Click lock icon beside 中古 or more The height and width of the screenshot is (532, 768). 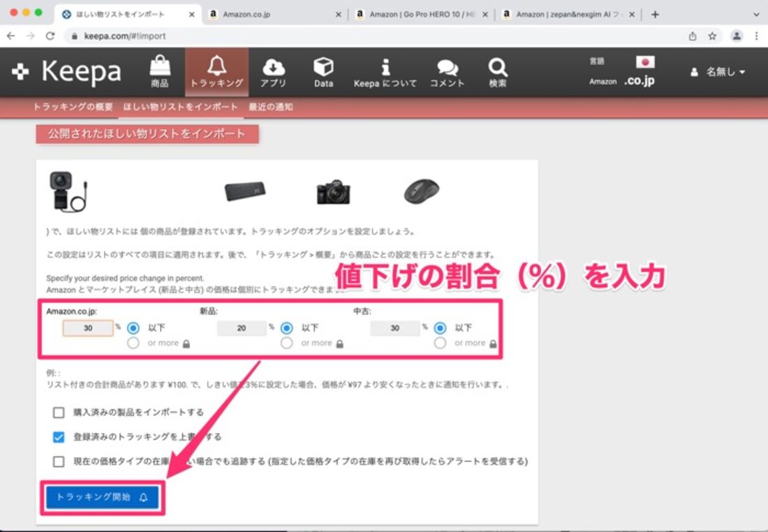point(493,343)
